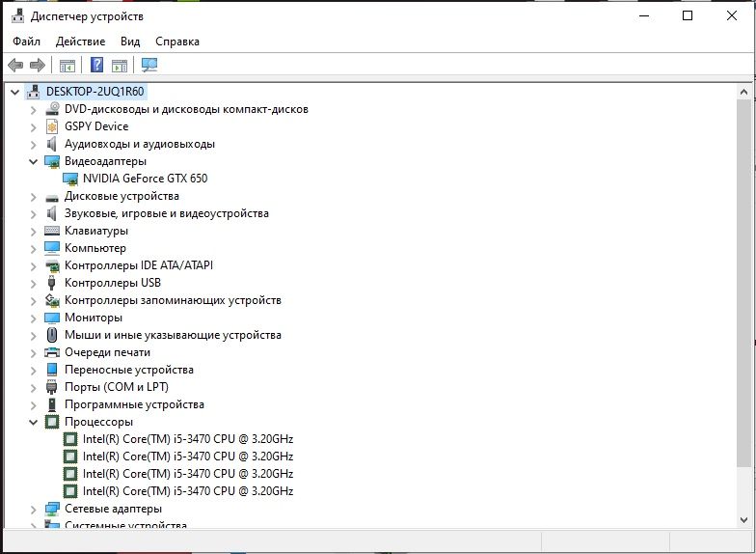Click the Порты (COM и LPT) icon
The image size is (756, 554).
(x=52, y=387)
